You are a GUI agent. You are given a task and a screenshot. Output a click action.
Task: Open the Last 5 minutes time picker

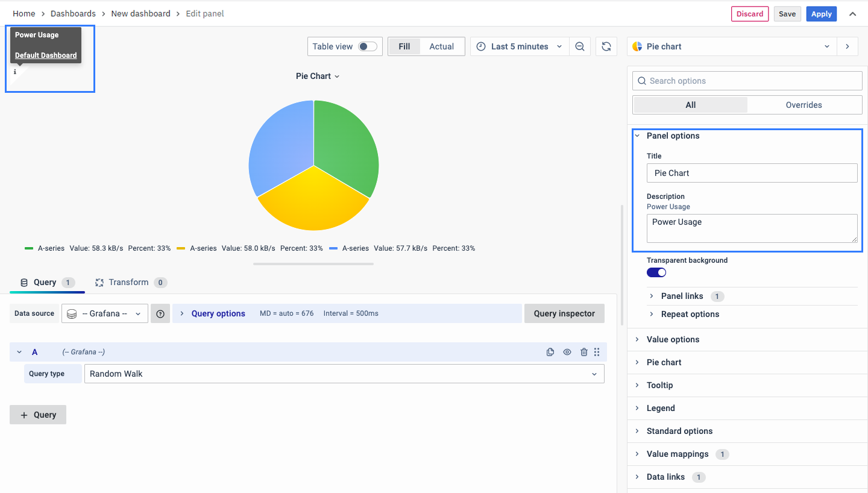519,46
